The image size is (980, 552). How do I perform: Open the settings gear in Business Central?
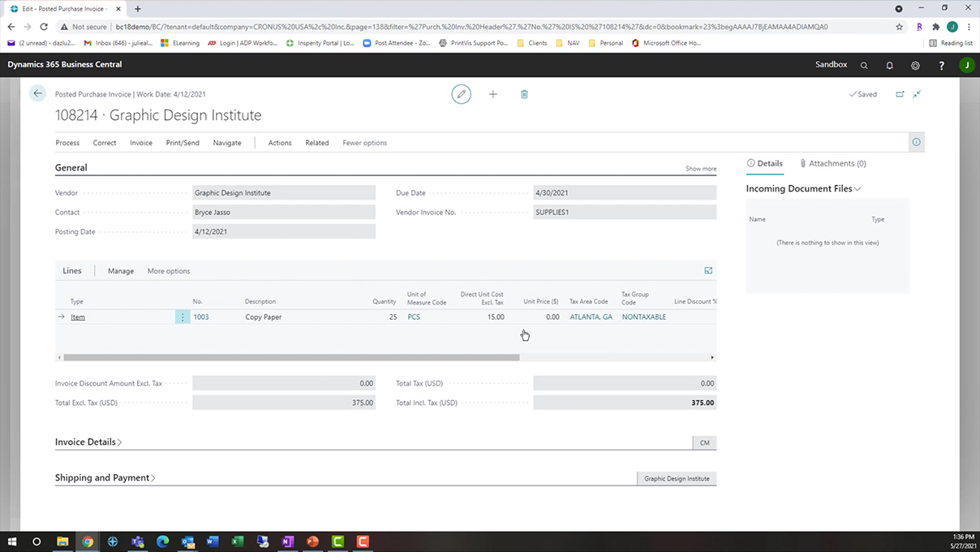915,65
